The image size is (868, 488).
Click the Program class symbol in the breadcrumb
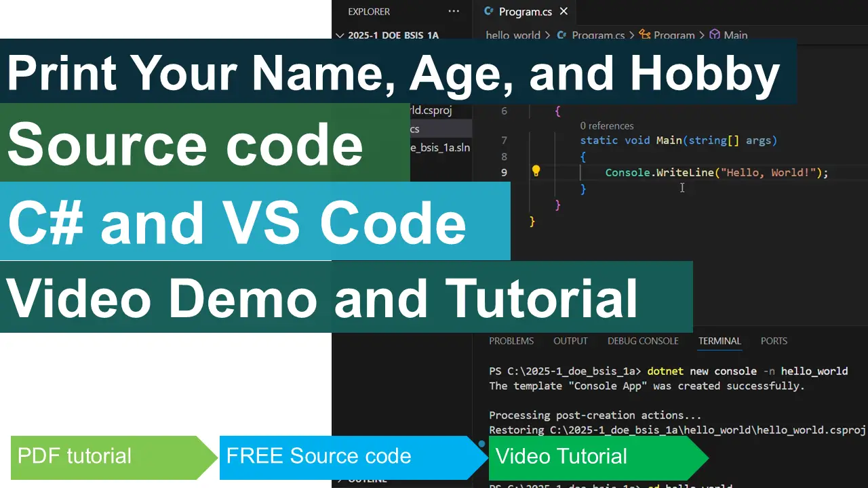pos(675,35)
